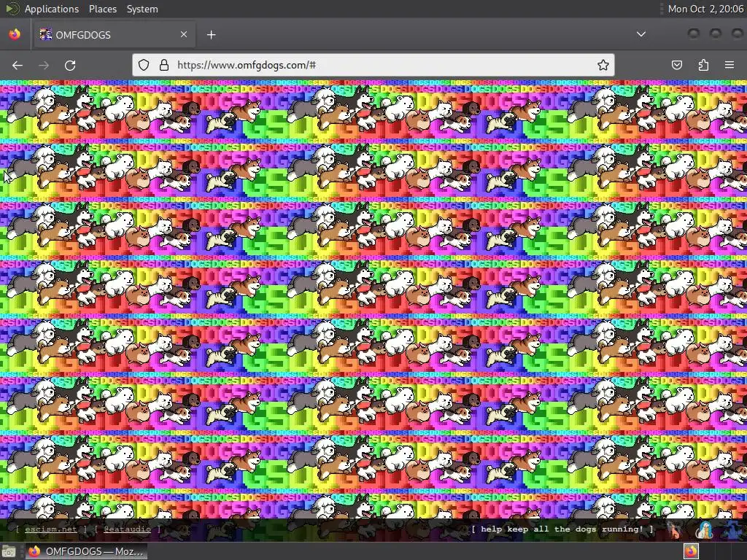747x560 pixels.
Task: Switch to OMFGDOGS Mozilla taskbar window button
Action: point(86,551)
